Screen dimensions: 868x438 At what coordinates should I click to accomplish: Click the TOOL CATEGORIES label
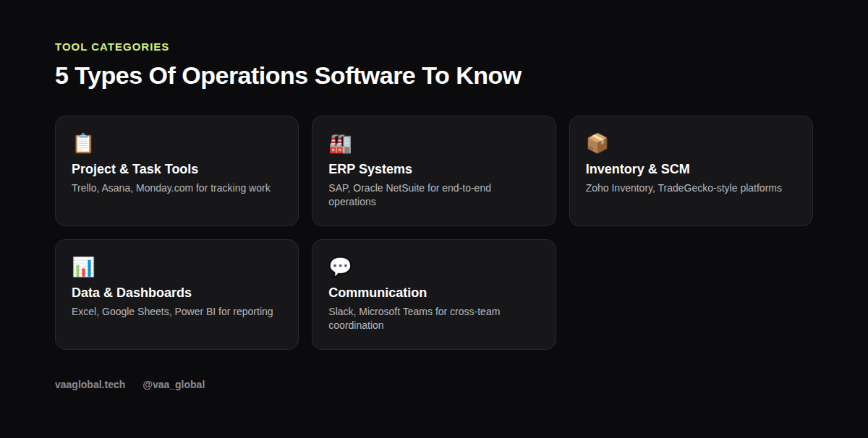coord(112,47)
